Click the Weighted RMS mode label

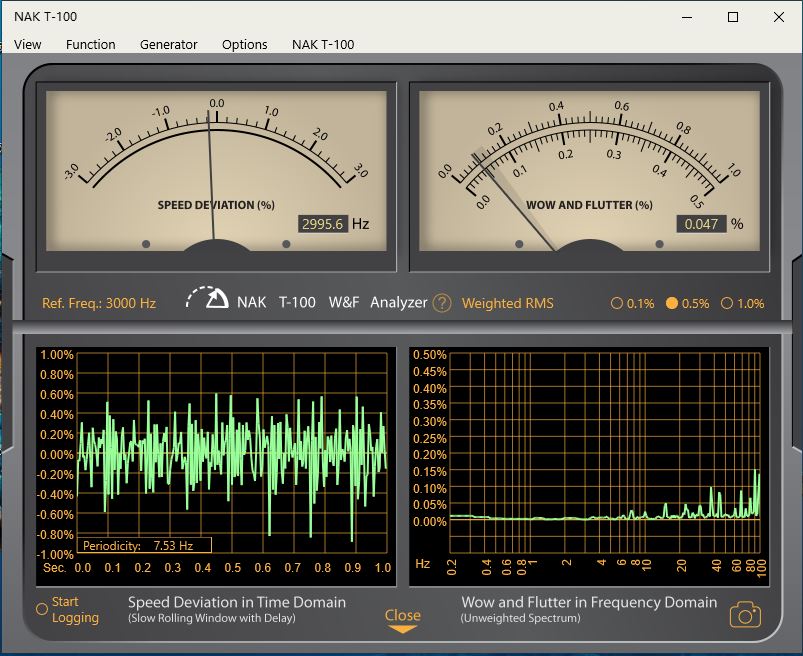(508, 303)
